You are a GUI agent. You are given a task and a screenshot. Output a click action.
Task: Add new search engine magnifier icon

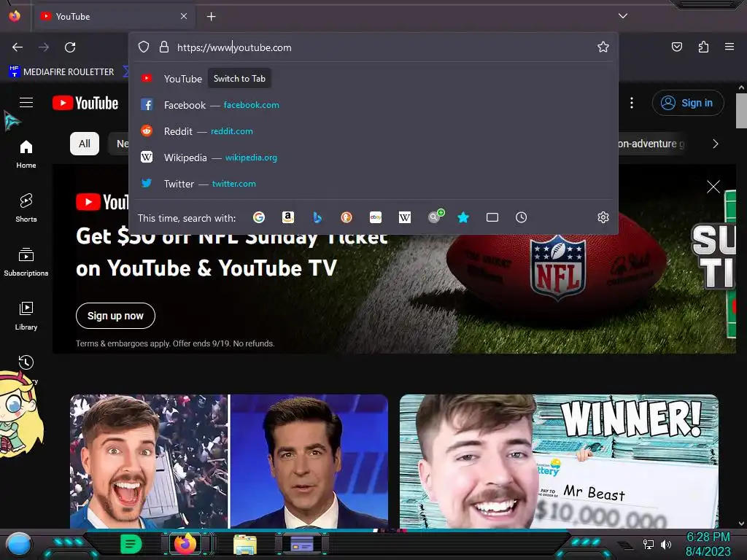click(436, 217)
